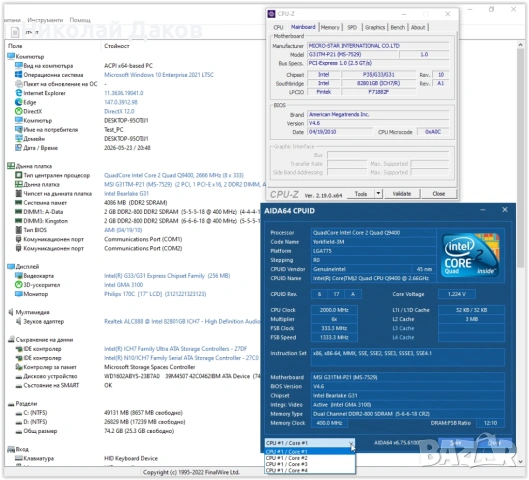Click the DirectX icon in the list
The height and width of the screenshot is (480, 529).
[x=19, y=111]
